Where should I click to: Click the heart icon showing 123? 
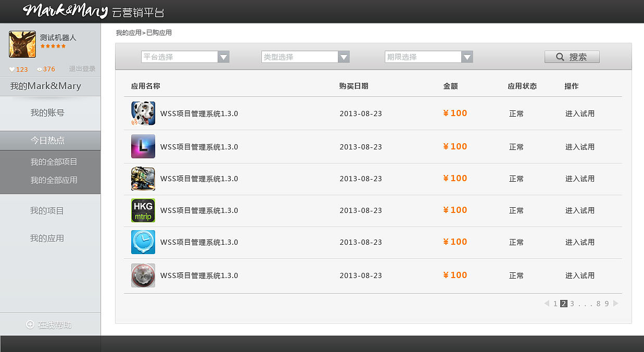(11, 69)
